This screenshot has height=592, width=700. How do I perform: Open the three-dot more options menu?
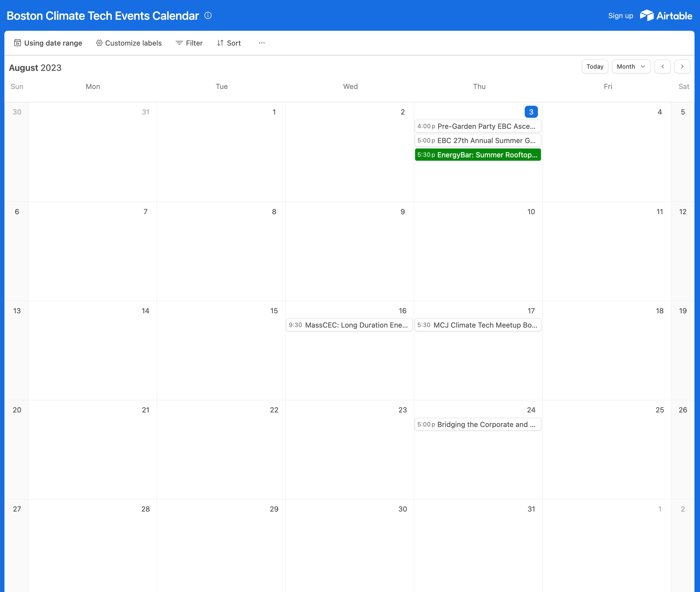(x=262, y=43)
